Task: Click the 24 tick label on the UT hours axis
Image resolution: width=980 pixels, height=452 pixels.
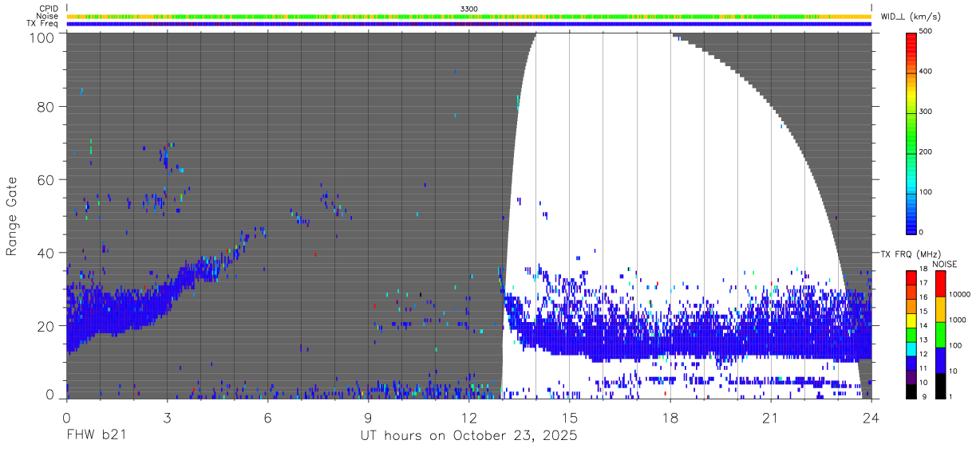Action: point(871,418)
